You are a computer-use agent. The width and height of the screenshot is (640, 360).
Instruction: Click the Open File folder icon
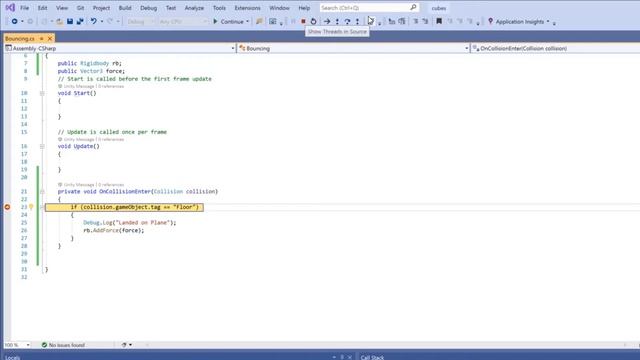pyautogui.click(x=60, y=21)
